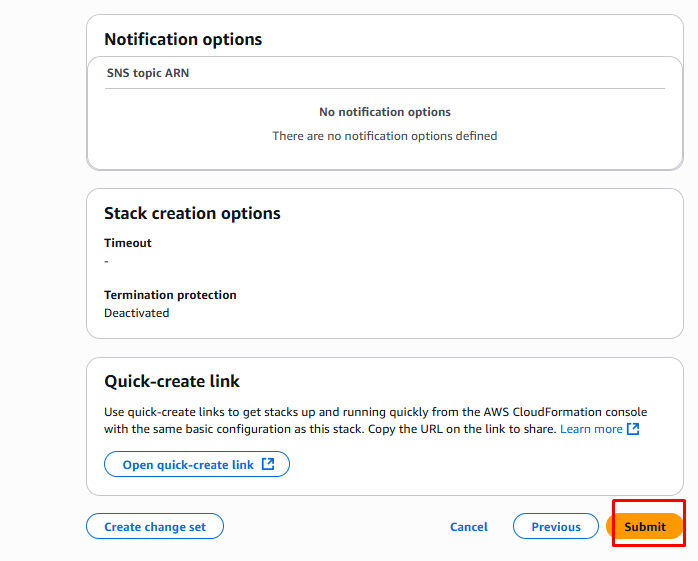The height and width of the screenshot is (561, 698).
Task: Click the external-link icon on Open quick-create link
Action: (268, 465)
